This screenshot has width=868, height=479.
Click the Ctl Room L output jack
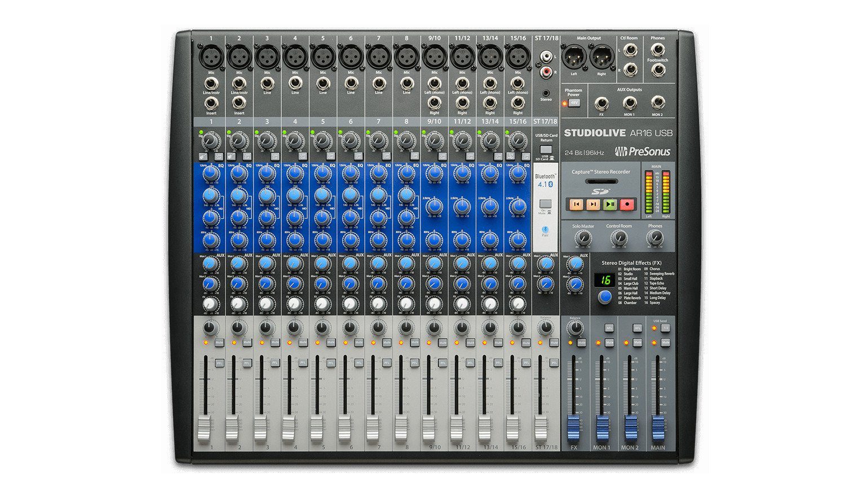[630, 51]
